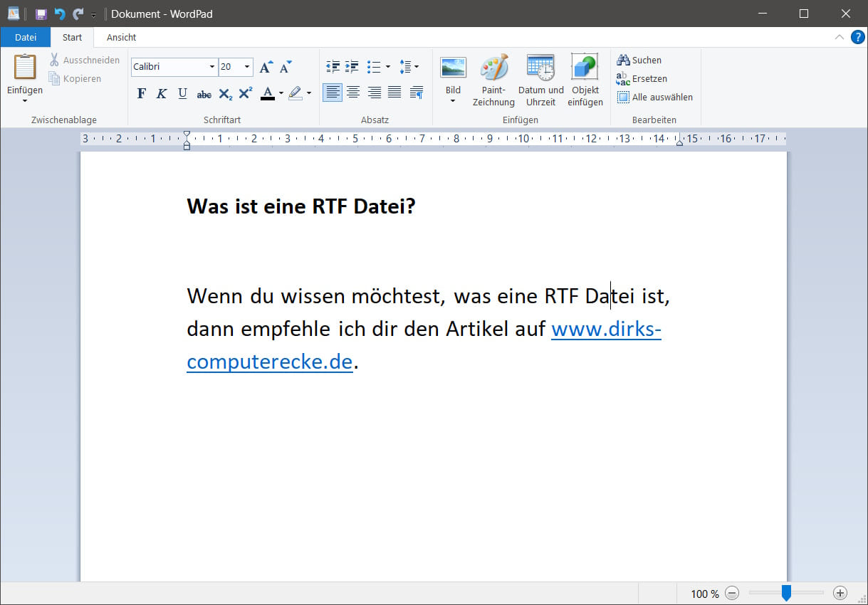The width and height of the screenshot is (868, 605).
Task: Open Paint-Zeichnung to insert a drawing
Action: click(x=494, y=80)
